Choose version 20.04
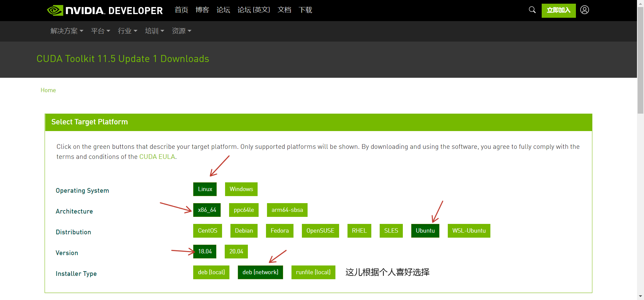The width and height of the screenshot is (644, 300). (x=236, y=251)
